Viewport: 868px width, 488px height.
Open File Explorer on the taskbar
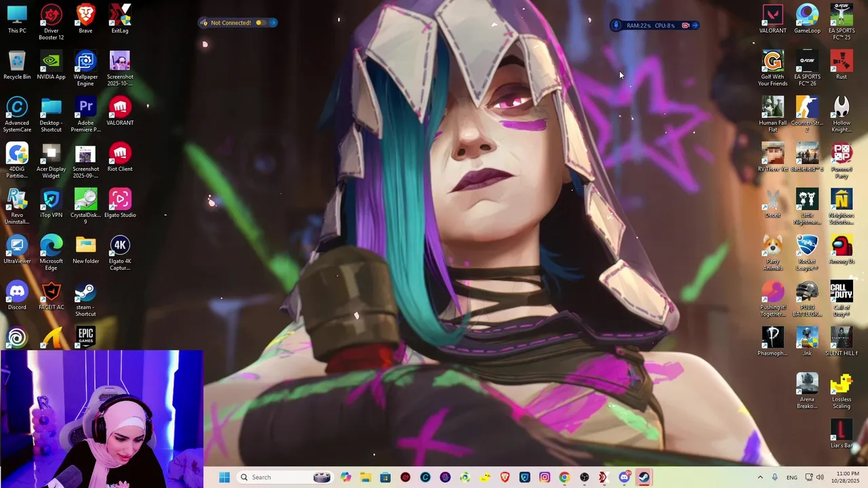click(x=366, y=477)
